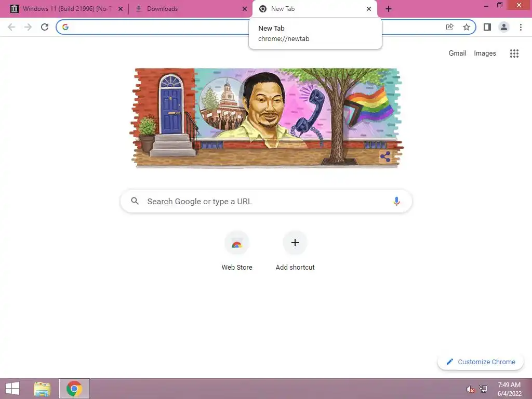
Task: Click the voice search microphone
Action: (396, 201)
